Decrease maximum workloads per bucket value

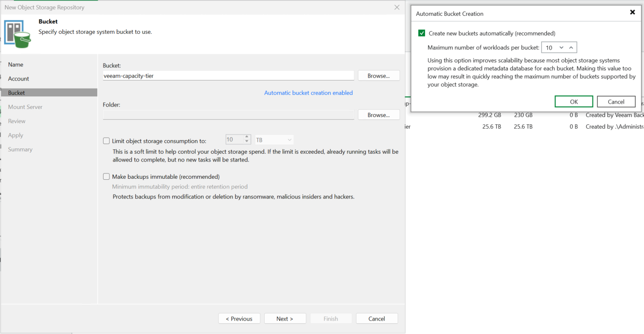561,48
